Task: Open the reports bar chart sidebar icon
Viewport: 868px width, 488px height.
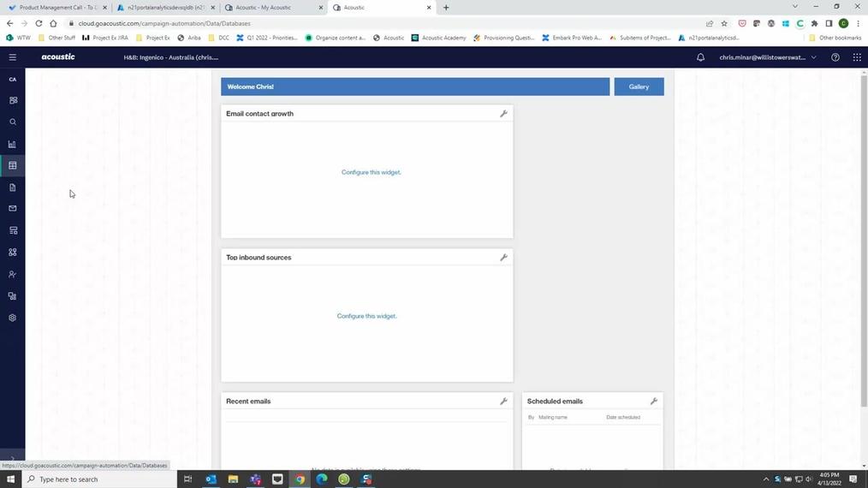Action: click(12, 144)
